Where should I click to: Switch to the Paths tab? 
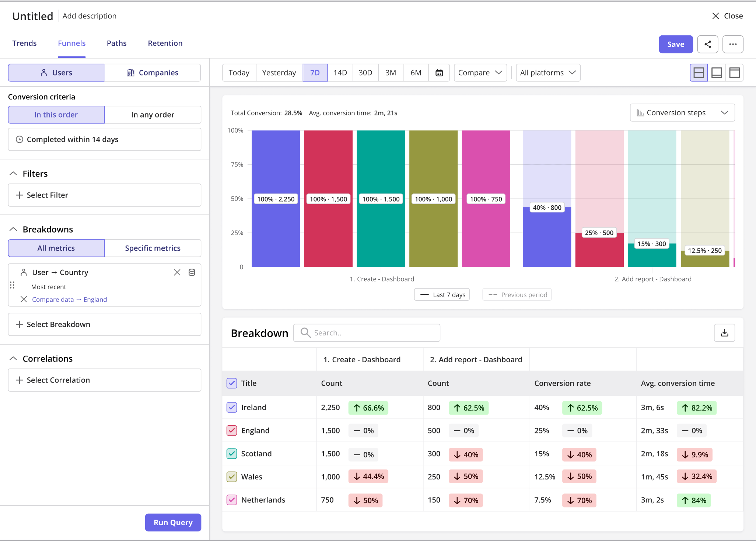point(117,43)
